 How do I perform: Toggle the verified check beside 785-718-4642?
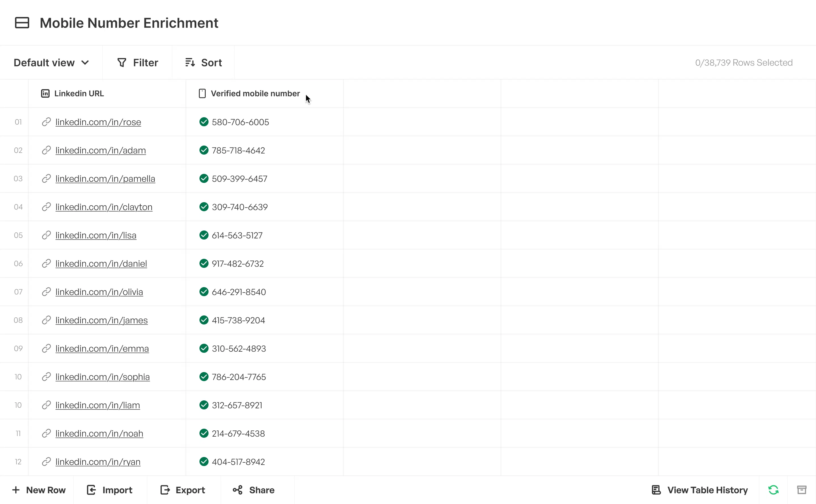click(204, 150)
